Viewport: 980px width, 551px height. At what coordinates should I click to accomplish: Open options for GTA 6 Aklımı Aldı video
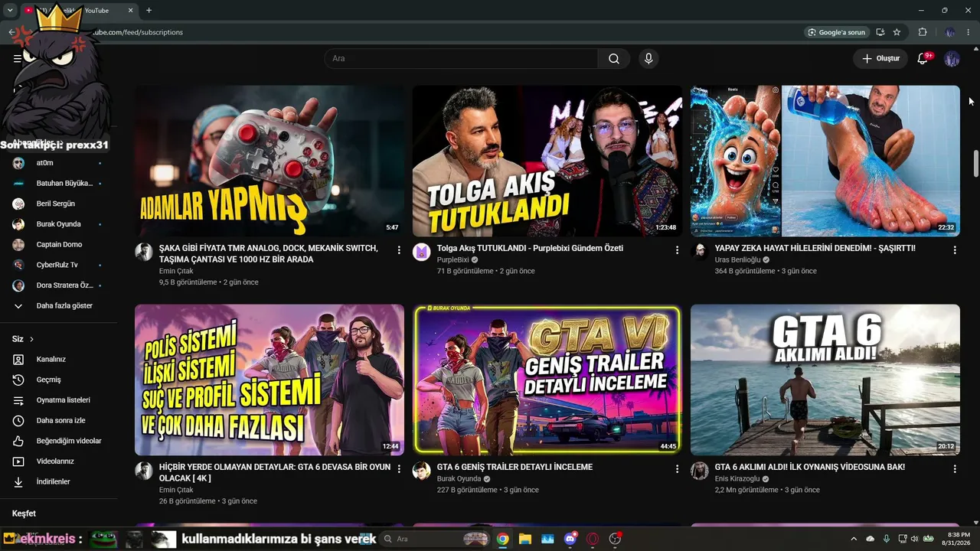pos(955,468)
